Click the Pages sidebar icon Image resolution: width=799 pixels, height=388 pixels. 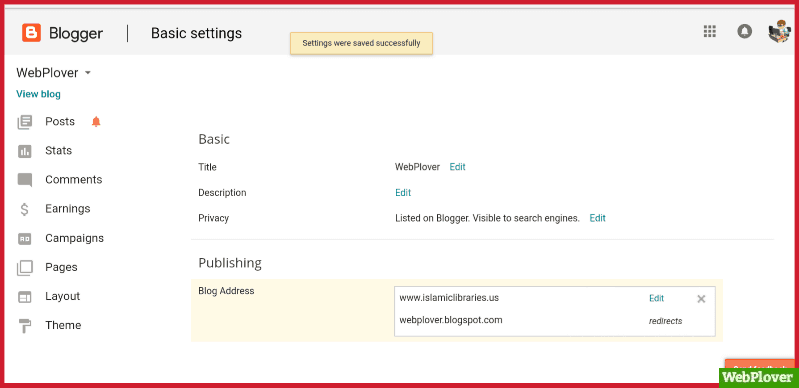coord(24,268)
